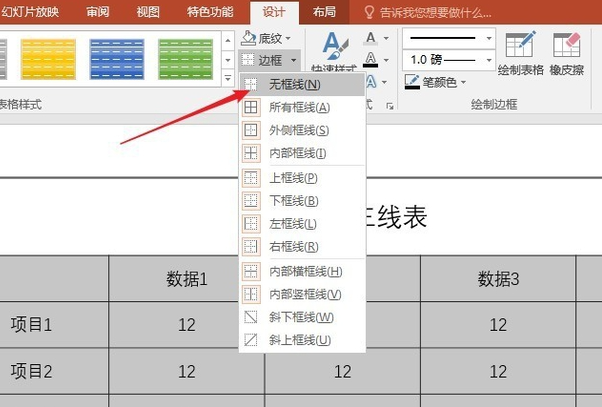Click the 项目1 row label cell
The image size is (602, 407).
(x=54, y=325)
